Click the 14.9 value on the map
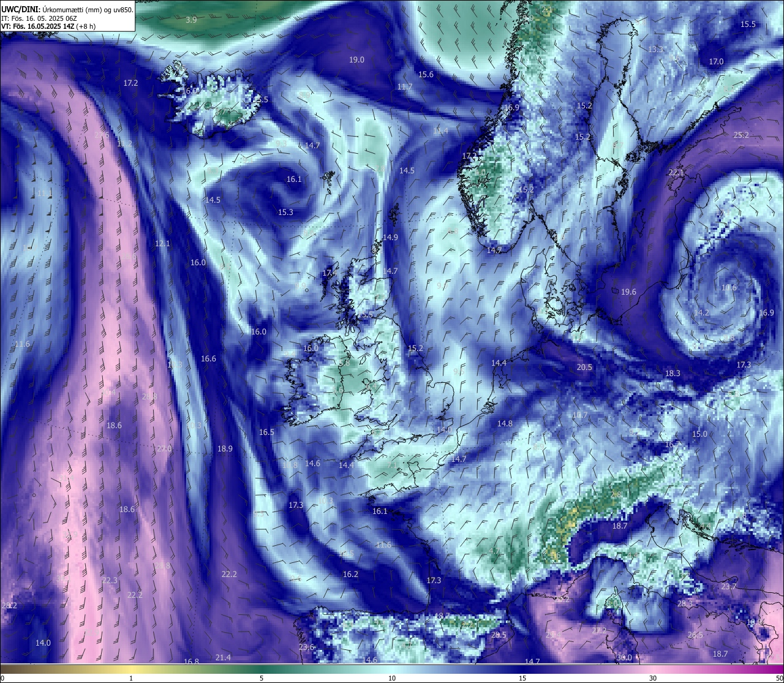 (390, 238)
